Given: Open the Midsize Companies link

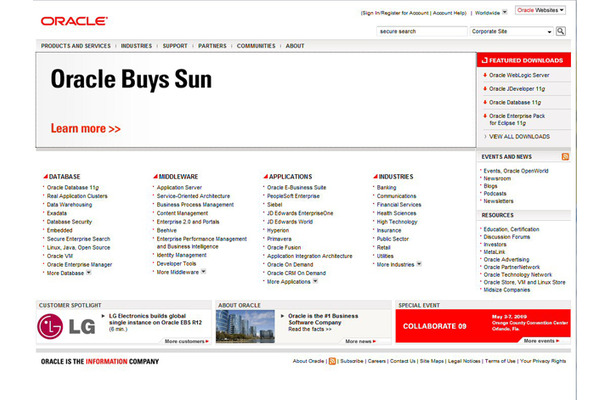Looking at the screenshot, I should tap(507, 289).
